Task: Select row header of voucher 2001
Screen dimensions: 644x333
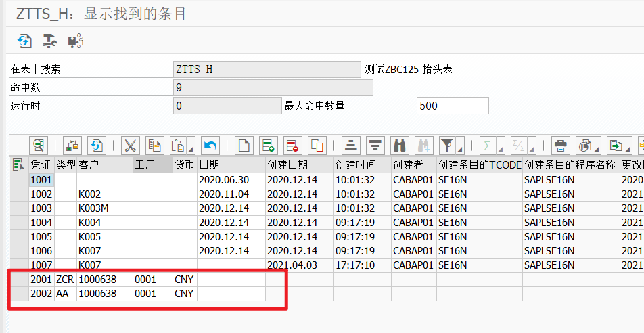Action: pyautogui.click(x=19, y=280)
